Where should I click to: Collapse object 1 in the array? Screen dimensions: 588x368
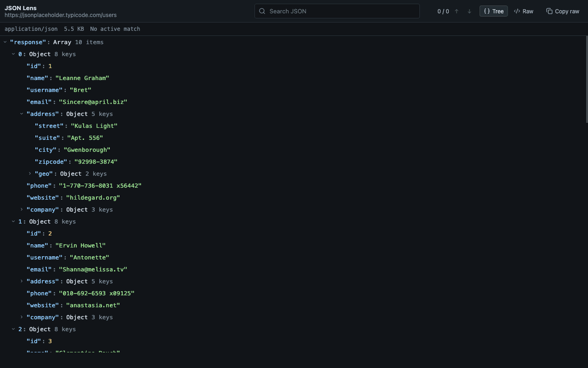click(x=13, y=221)
